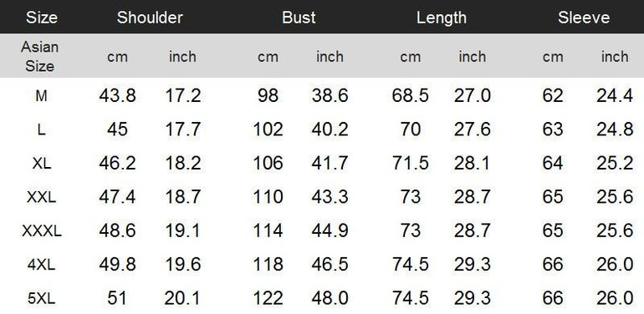Click the 118 bust cm value
644x314 pixels.
(x=268, y=265)
